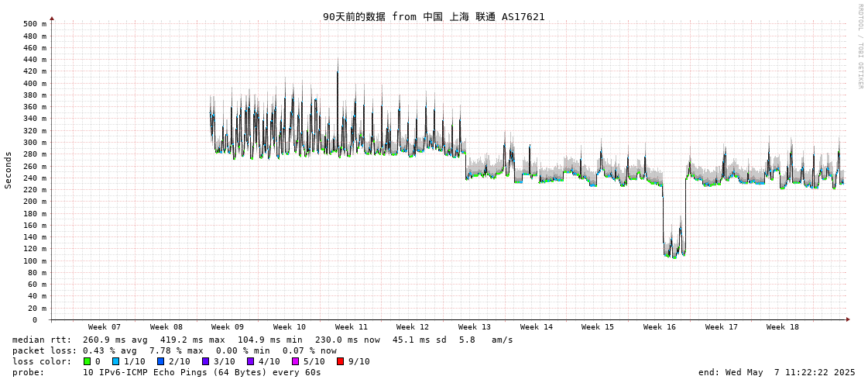Click the Week 12 axis label
868x383 pixels.
coord(413,327)
